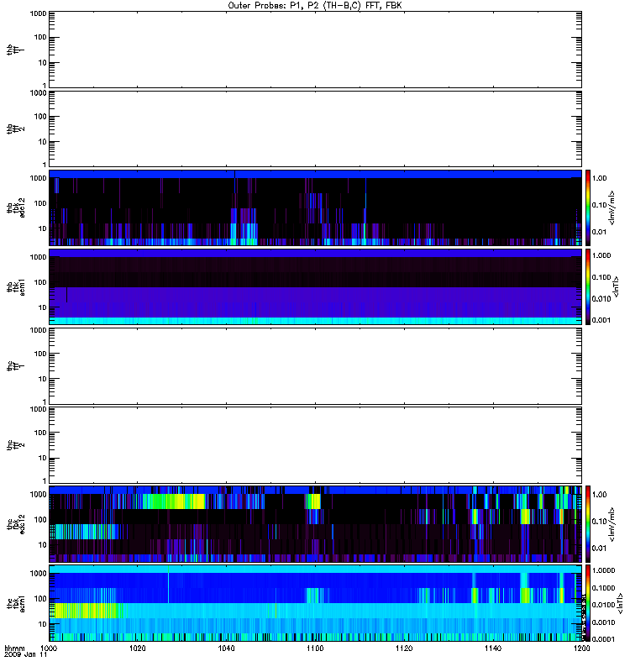The height and width of the screenshot is (672, 630).
Task: Click the time axis label 1200
Action: (581, 648)
